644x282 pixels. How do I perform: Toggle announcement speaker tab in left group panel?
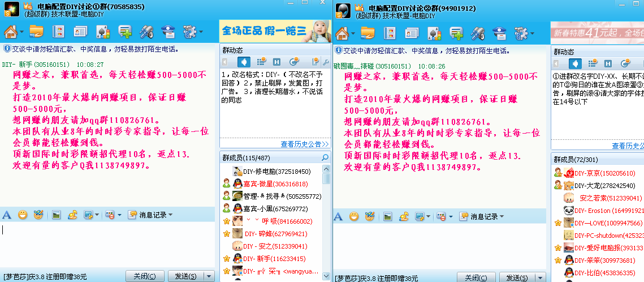pyautogui.click(x=244, y=62)
